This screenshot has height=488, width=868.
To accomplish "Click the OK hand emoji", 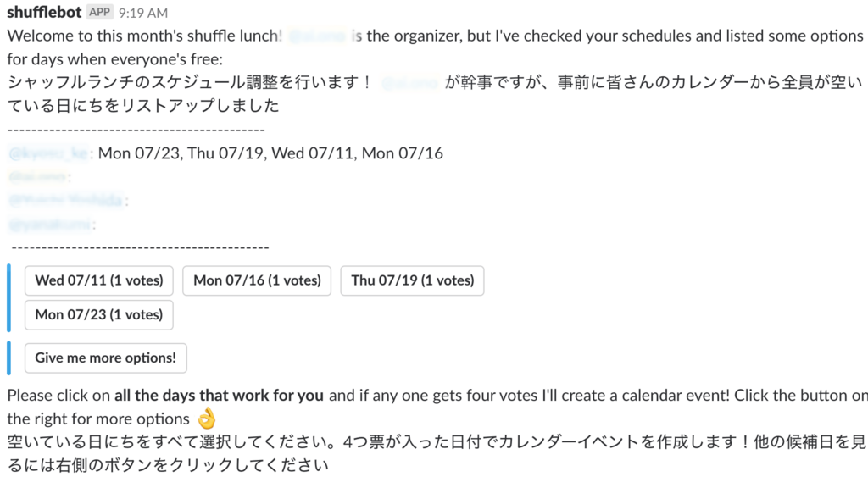I will click(207, 419).
